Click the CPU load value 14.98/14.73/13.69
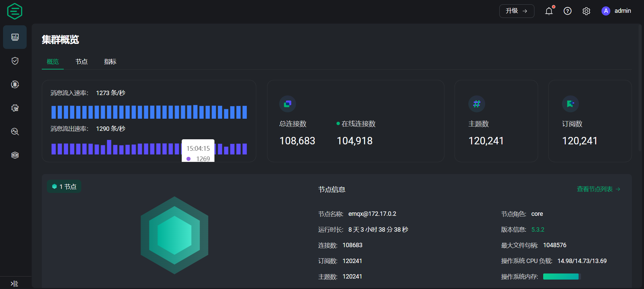Viewport: 644px width, 289px height. [582, 261]
